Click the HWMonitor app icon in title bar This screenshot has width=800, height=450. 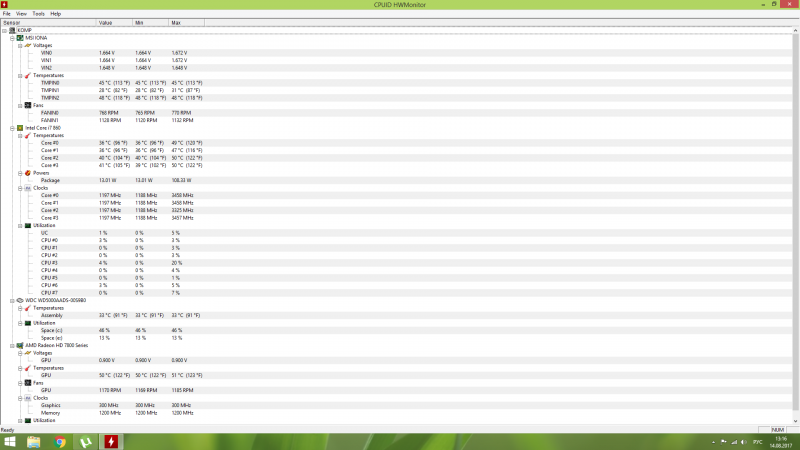(5, 5)
